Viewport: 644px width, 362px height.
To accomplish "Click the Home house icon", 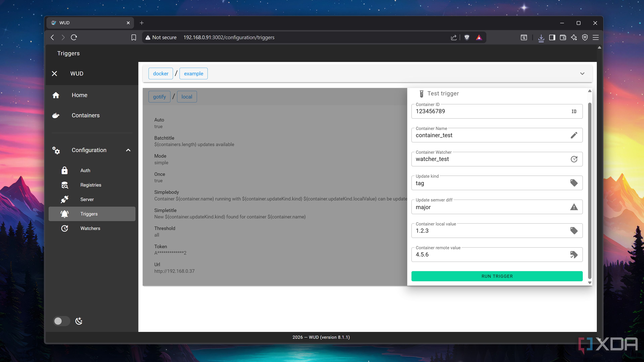I will pyautogui.click(x=56, y=95).
